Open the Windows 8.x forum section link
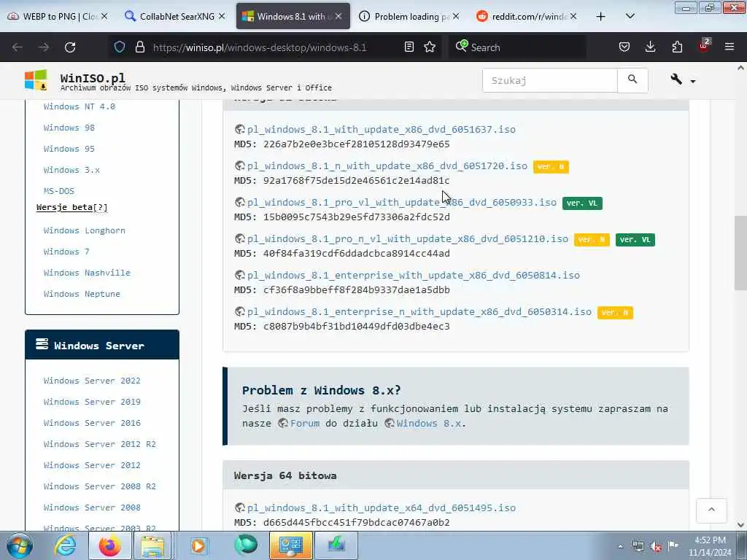 (429, 424)
